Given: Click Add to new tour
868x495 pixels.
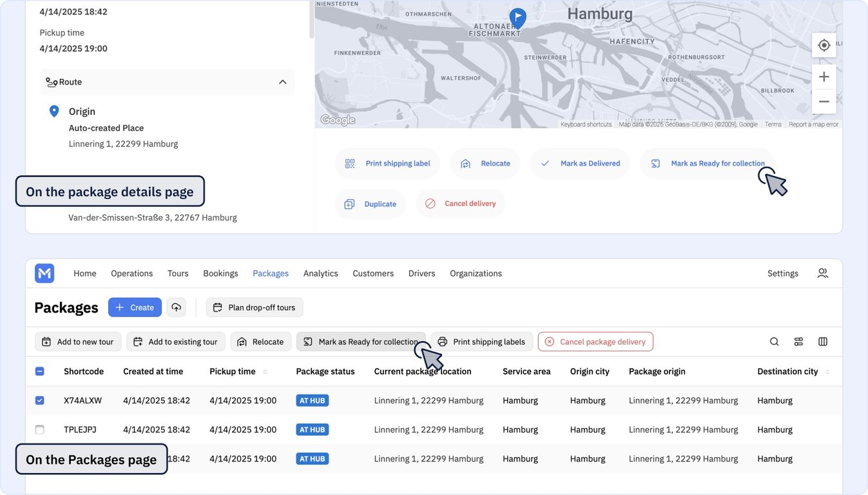Looking at the screenshot, I should pos(78,342).
